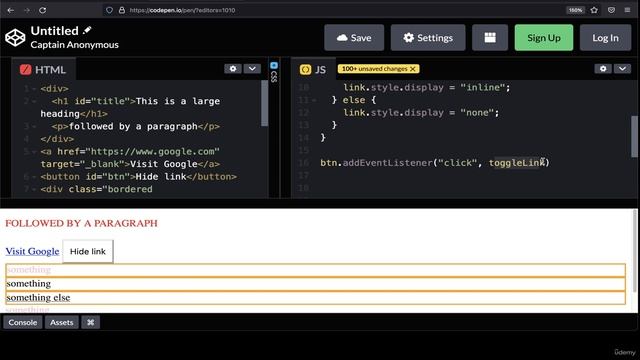Open the keyboard shortcuts command button

point(91,322)
